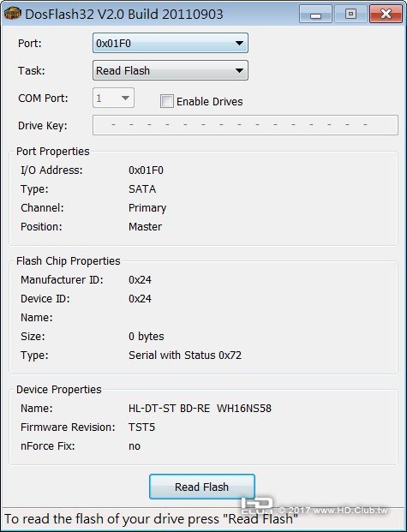Enable the Enable Drives checkbox
Screen dimensions: 407x532
click(x=167, y=101)
